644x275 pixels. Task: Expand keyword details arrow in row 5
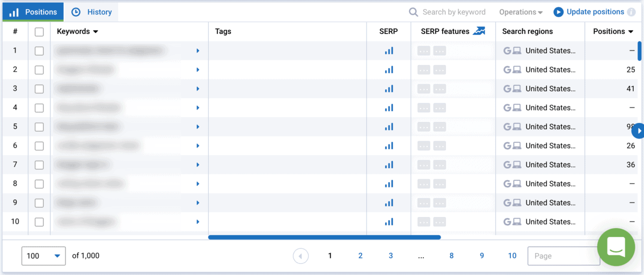click(197, 127)
